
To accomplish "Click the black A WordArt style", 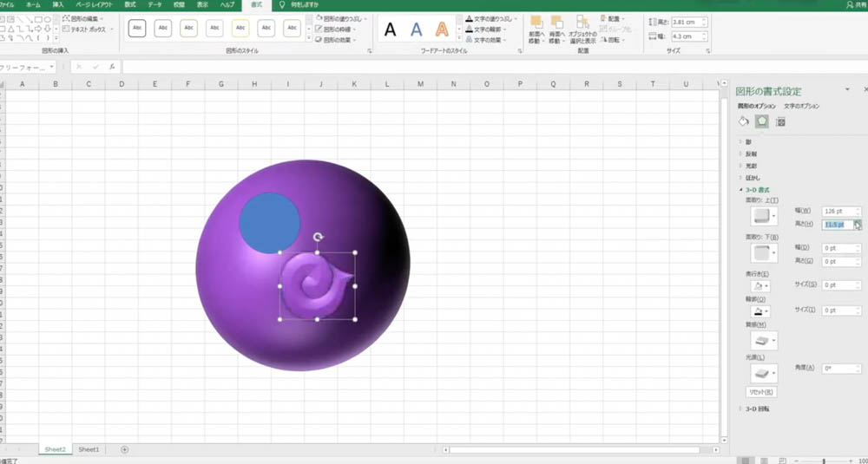I will [391, 29].
